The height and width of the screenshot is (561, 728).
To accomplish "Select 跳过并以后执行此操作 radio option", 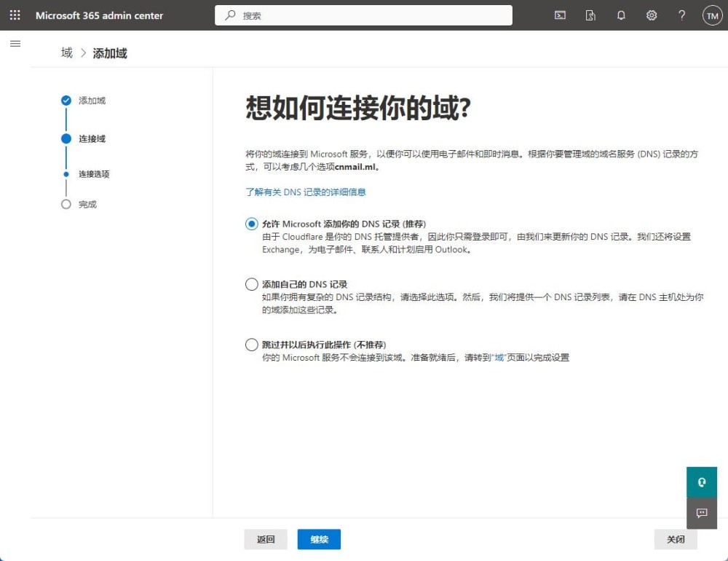I will coord(252,345).
